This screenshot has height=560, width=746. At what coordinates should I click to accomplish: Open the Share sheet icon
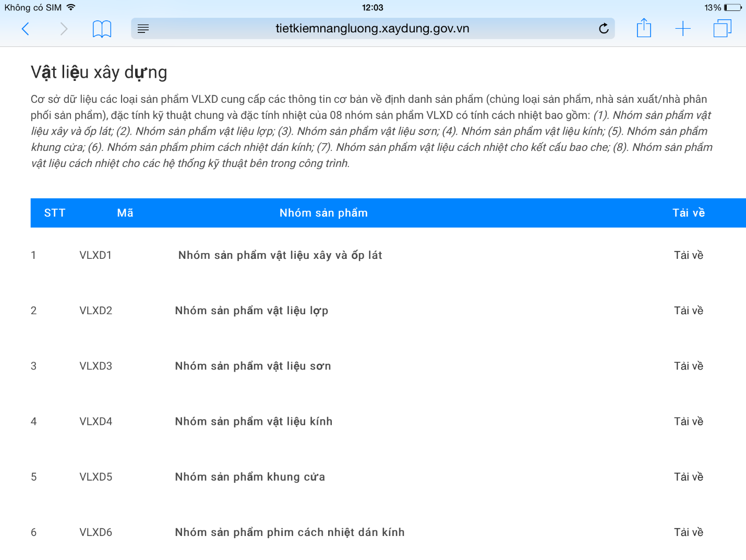click(x=644, y=28)
